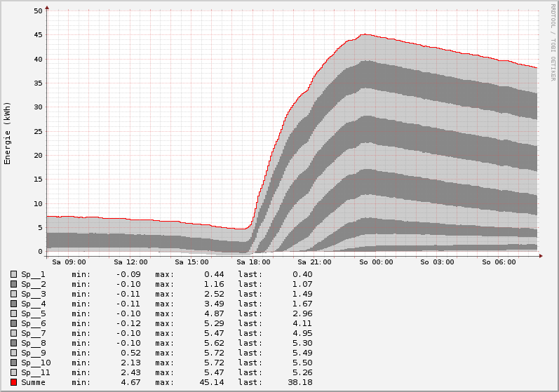Select the Sp__3 legend label
559x392 pixels.
(x=34, y=294)
